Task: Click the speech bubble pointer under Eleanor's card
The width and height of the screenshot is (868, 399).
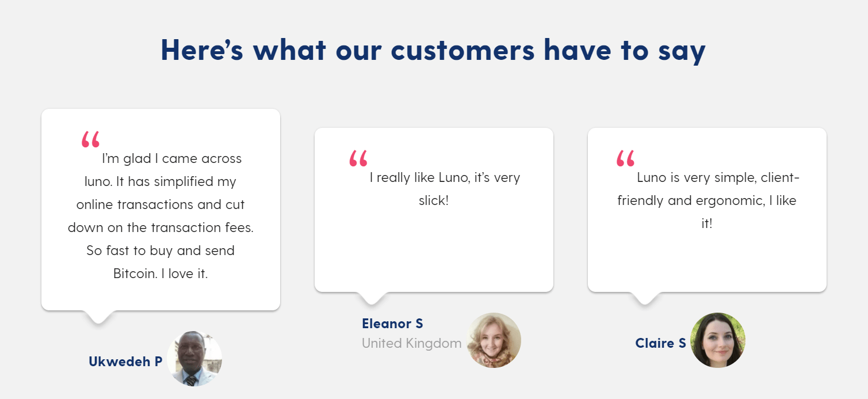Action: point(372,298)
